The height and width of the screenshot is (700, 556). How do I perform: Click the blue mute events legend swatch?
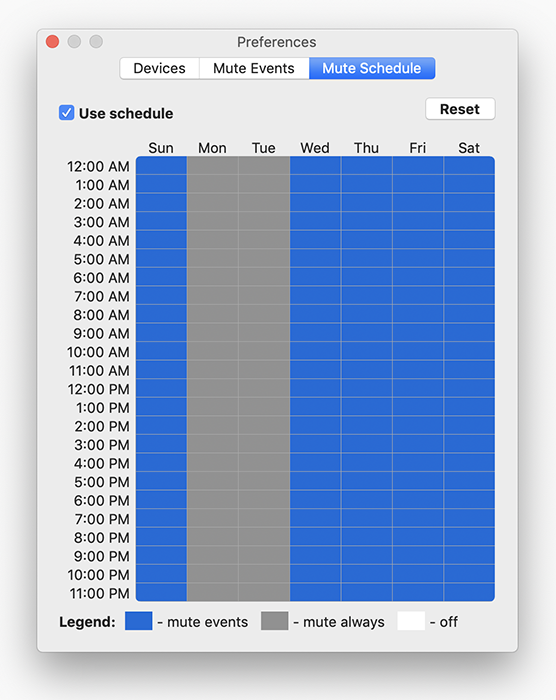(x=138, y=621)
